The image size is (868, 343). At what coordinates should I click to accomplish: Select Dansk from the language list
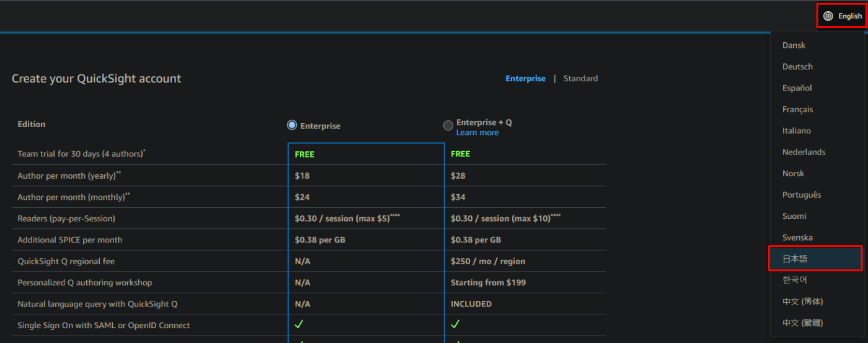[x=794, y=45]
